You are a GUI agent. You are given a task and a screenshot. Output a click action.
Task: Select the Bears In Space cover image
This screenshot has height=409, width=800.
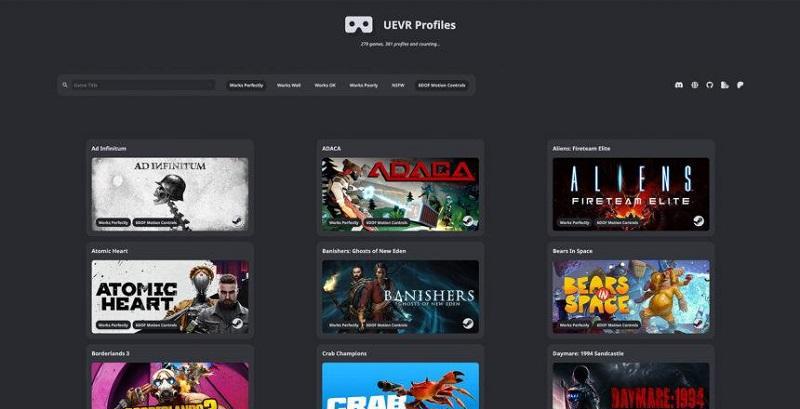click(x=631, y=297)
